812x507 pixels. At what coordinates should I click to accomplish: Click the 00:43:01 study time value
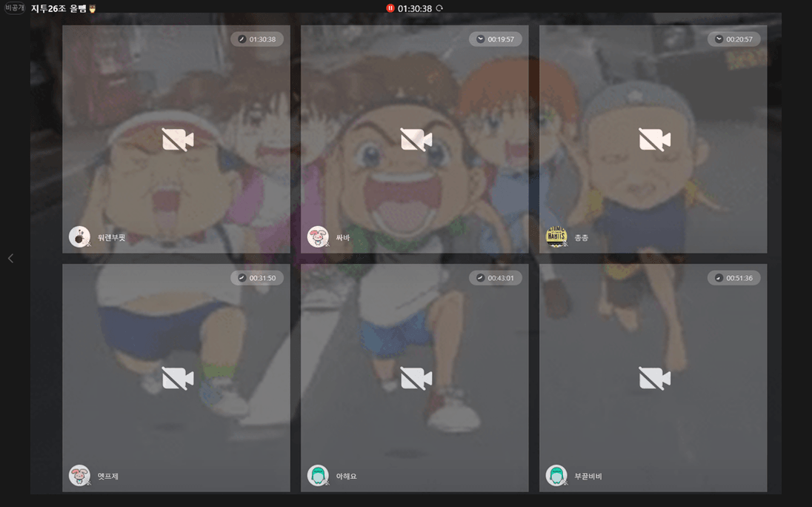tap(501, 278)
